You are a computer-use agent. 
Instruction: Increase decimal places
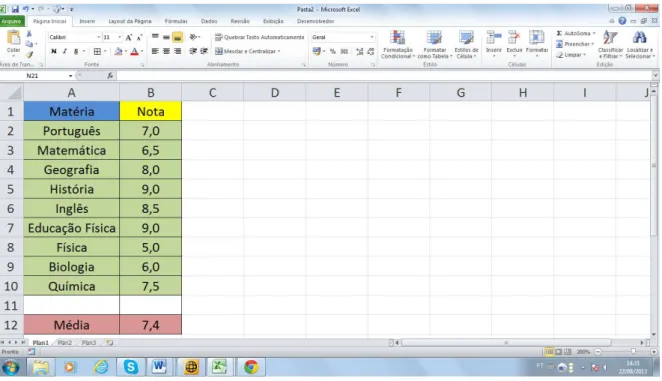359,51
